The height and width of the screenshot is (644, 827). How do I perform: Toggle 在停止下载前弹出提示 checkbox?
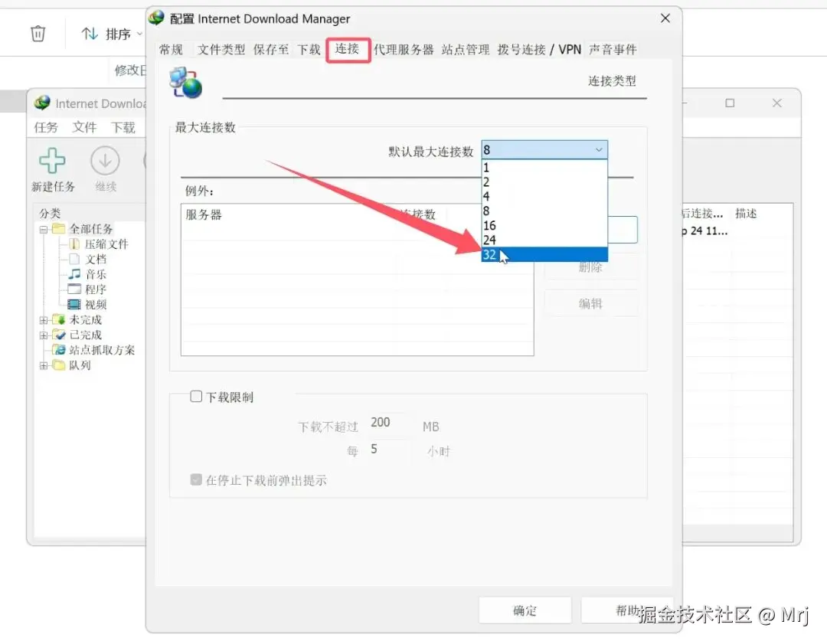coord(196,479)
